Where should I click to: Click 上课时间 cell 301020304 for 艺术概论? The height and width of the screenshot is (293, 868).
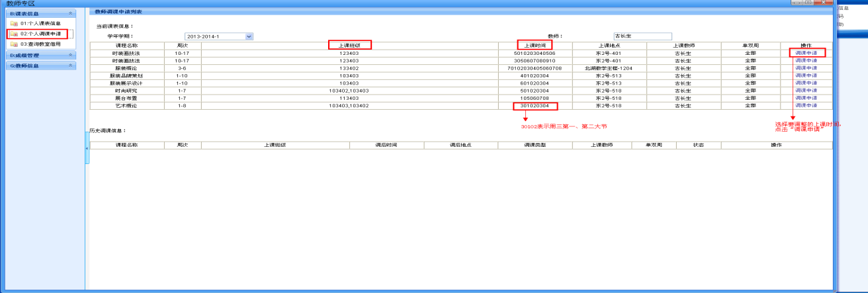click(535, 106)
